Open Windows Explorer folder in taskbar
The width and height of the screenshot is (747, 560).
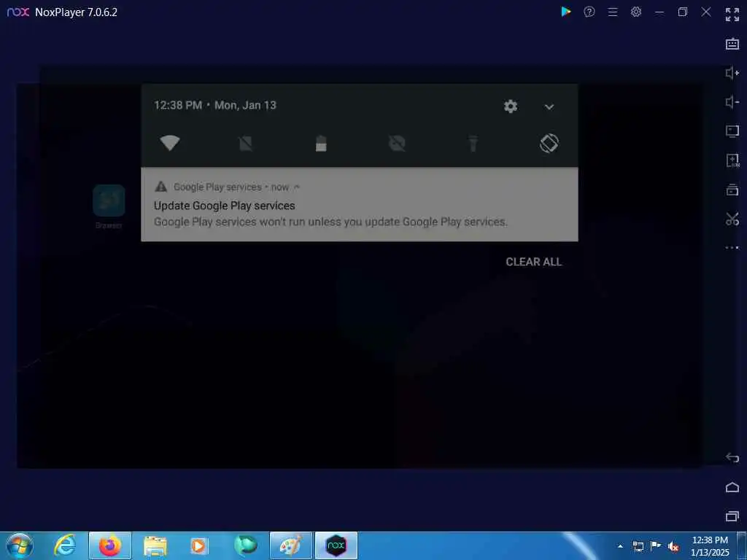(155, 545)
